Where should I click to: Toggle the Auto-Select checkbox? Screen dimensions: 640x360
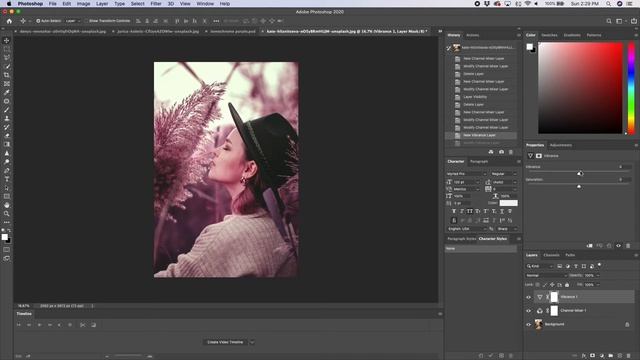38,21
